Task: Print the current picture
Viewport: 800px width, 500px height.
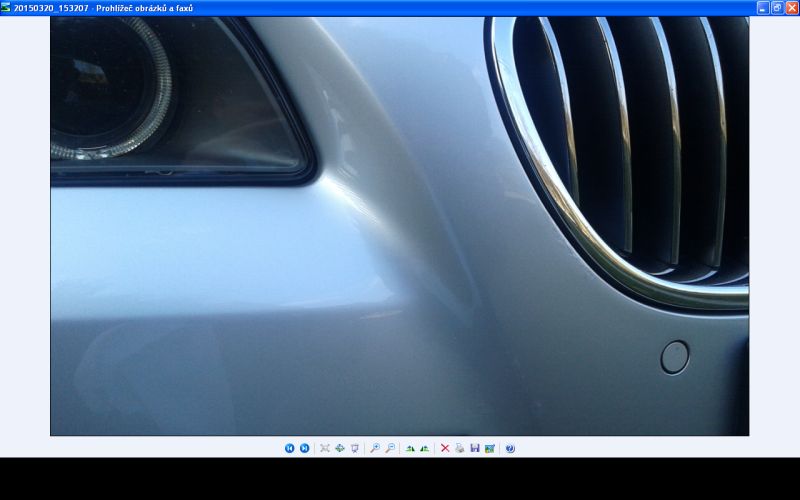Action: pyautogui.click(x=460, y=448)
